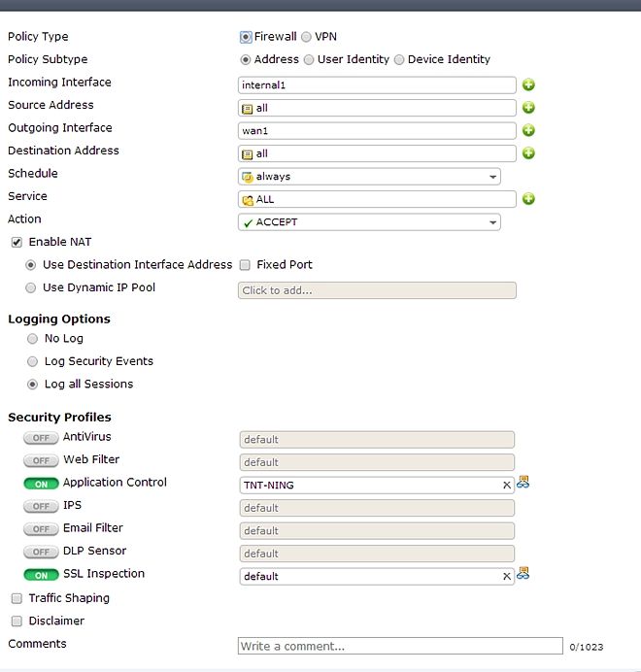Expand the Action dropdown set to ACCEPT
Screen dimensions: 641x672
click(369, 222)
